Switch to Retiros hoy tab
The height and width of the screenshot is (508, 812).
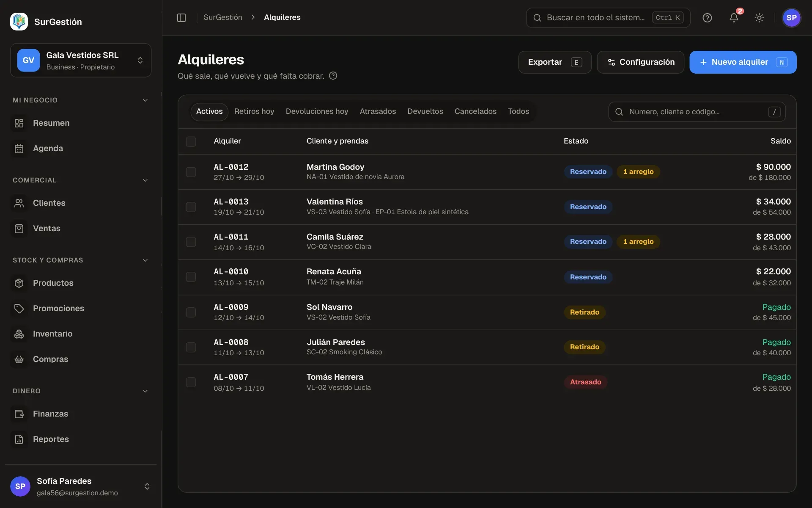254,111
